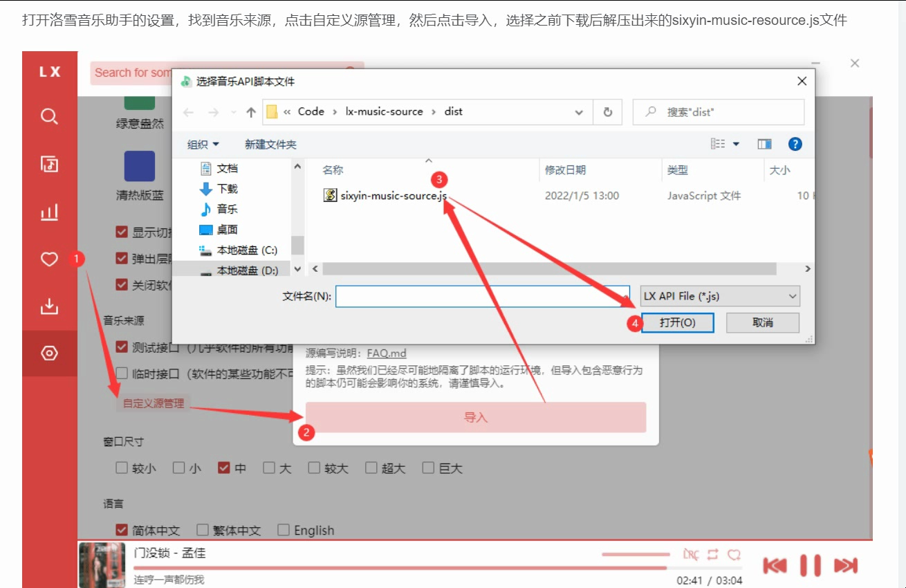Select English language checkbox
This screenshot has height=588, width=906.
tap(284, 530)
